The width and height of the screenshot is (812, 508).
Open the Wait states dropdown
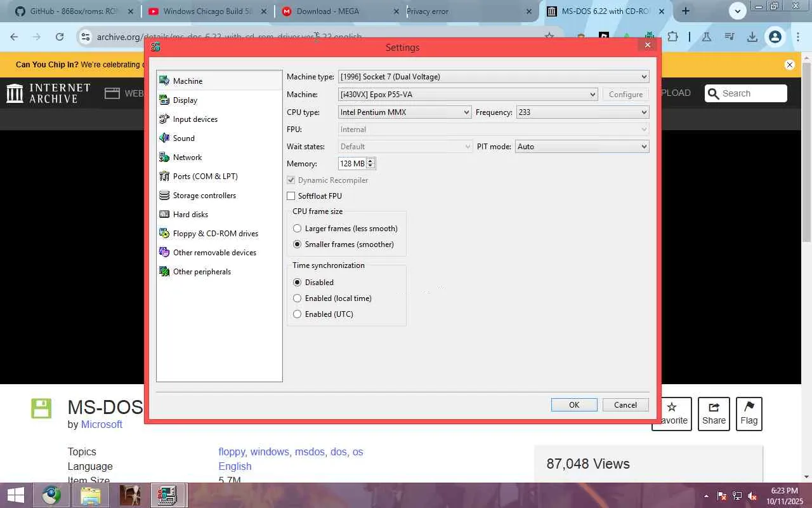click(405, 147)
